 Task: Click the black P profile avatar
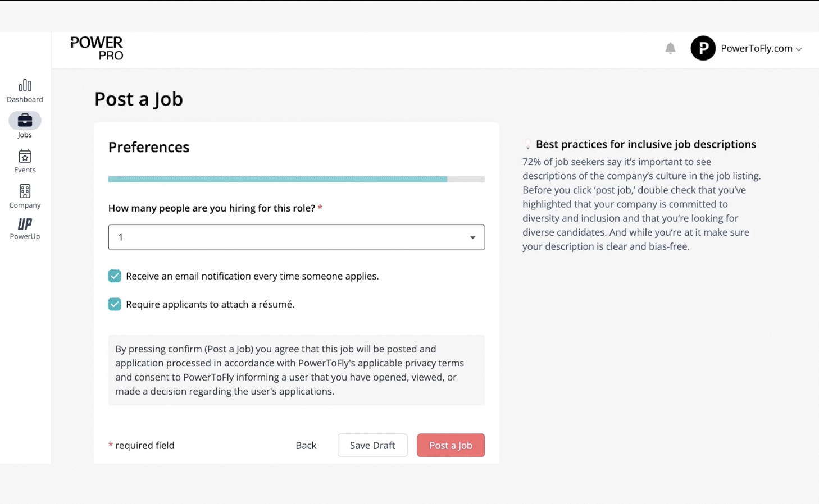pos(703,48)
